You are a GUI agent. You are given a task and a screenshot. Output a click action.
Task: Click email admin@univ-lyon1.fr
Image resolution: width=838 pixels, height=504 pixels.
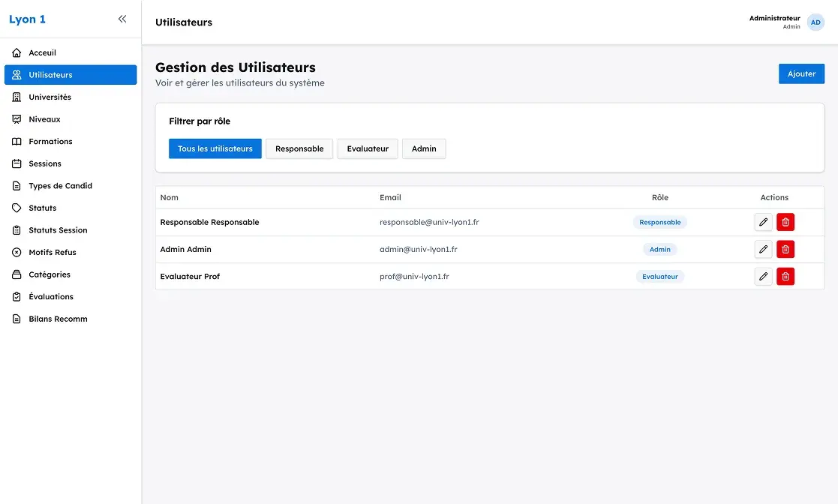tap(419, 250)
